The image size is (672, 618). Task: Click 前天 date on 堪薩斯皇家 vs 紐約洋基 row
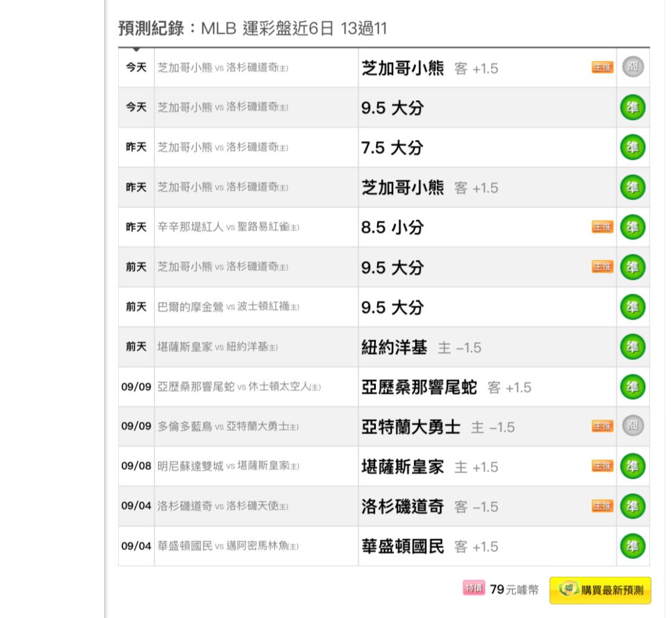point(136,346)
